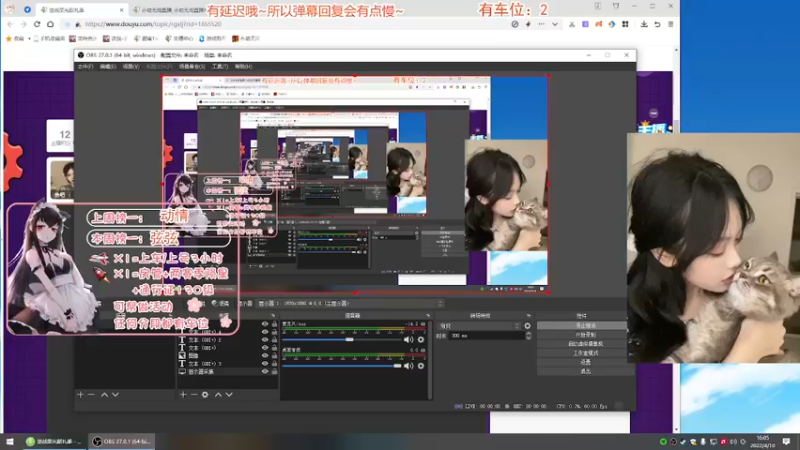Open the browser main menu icon
The height and width of the screenshot is (450, 800).
670,24
